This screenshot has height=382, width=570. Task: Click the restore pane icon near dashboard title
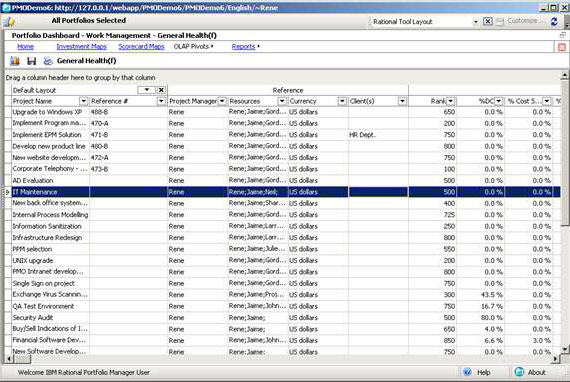point(562,35)
